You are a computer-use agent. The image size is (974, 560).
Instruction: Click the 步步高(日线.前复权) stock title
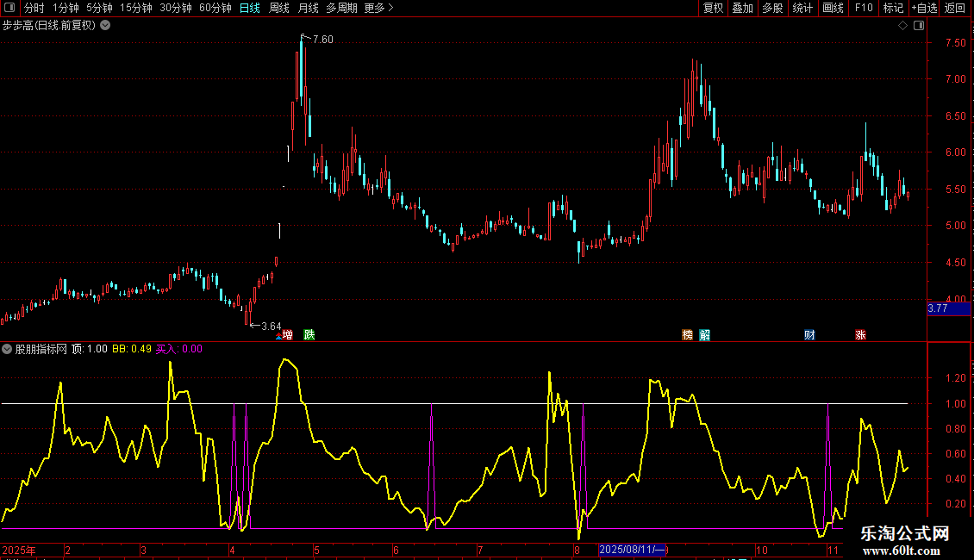[x=49, y=26]
